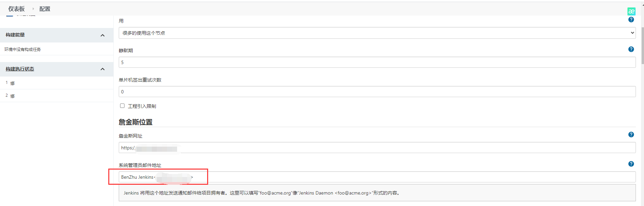644x206 pixels.
Task: Open the 构建执行状态 link
Action: point(20,69)
